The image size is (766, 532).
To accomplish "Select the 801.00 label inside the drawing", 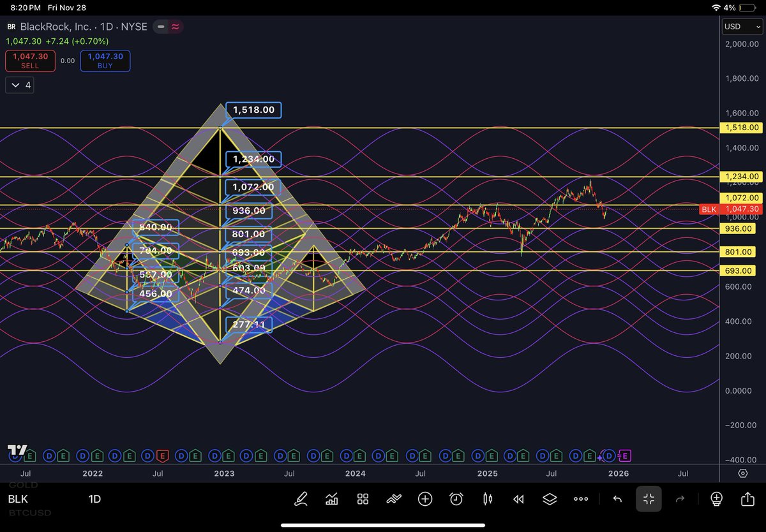I will coord(250,234).
